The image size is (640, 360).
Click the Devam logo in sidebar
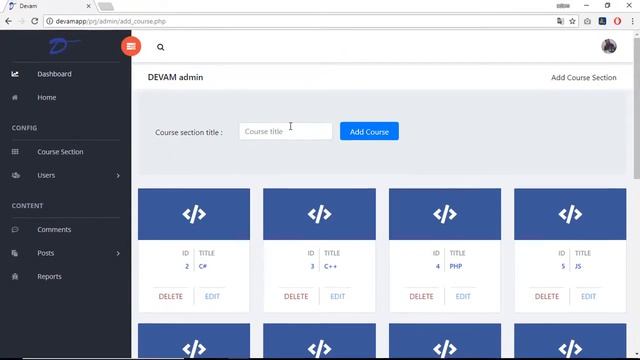click(x=64, y=46)
